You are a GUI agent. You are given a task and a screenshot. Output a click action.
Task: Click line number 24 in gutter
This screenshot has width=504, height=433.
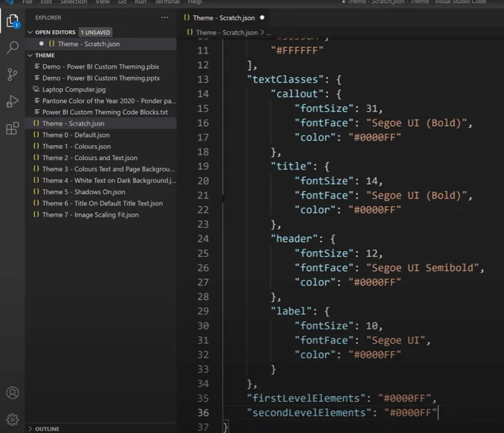[x=203, y=239]
